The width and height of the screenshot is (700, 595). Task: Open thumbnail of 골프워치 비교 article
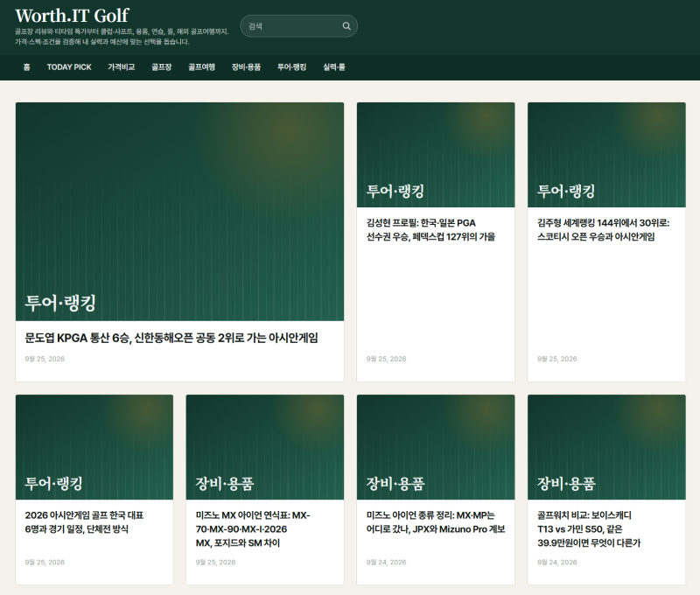point(606,447)
